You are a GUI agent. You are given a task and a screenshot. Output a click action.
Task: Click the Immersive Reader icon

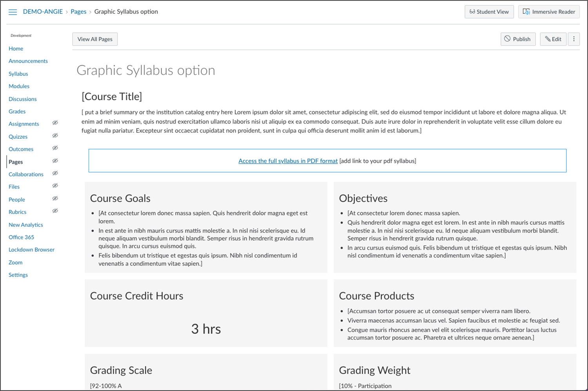point(526,12)
